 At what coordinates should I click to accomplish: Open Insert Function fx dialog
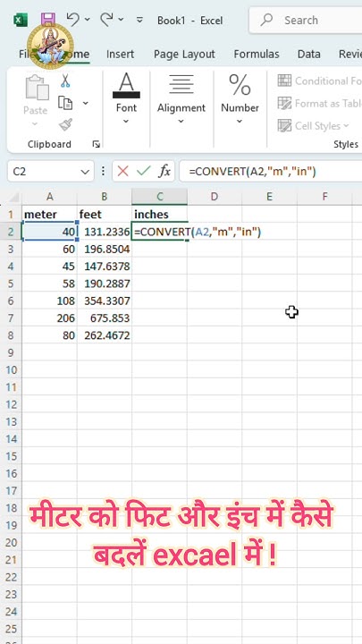click(164, 171)
